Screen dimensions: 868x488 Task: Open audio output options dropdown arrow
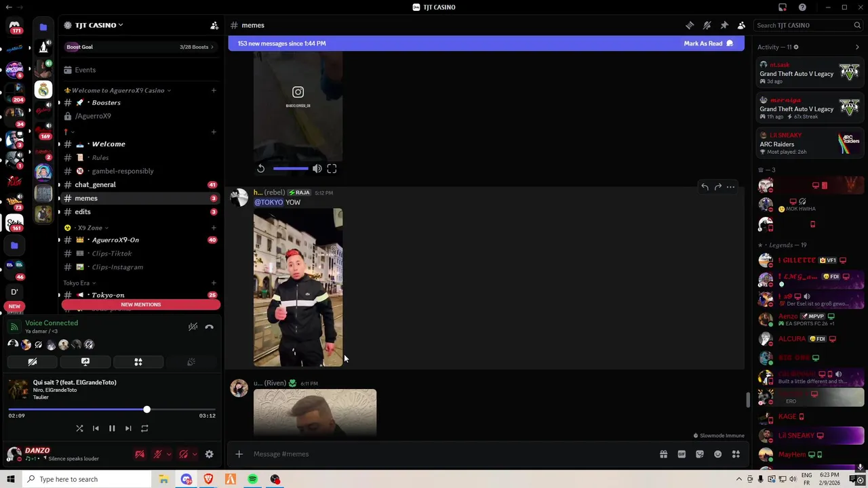(195, 454)
